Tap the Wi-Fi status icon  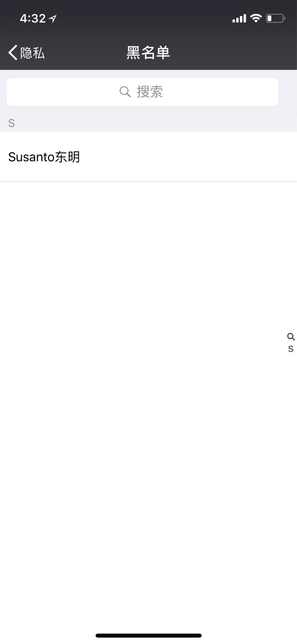[x=256, y=18]
